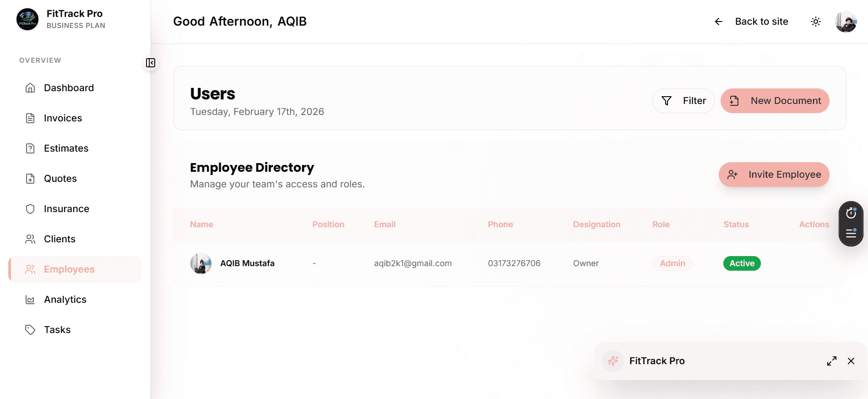Open Dashboard from sidebar
This screenshot has height=399, width=868.
(x=75, y=88)
